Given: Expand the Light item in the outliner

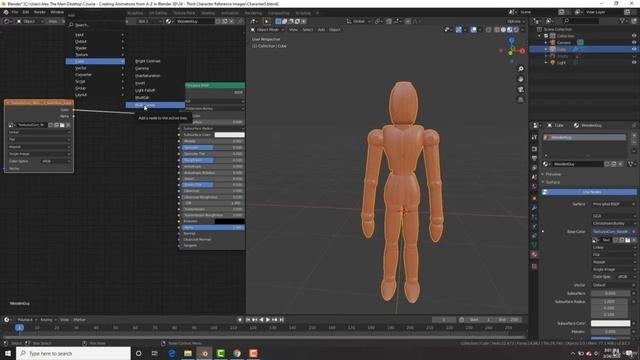Looking at the screenshot, I should click(546, 62).
